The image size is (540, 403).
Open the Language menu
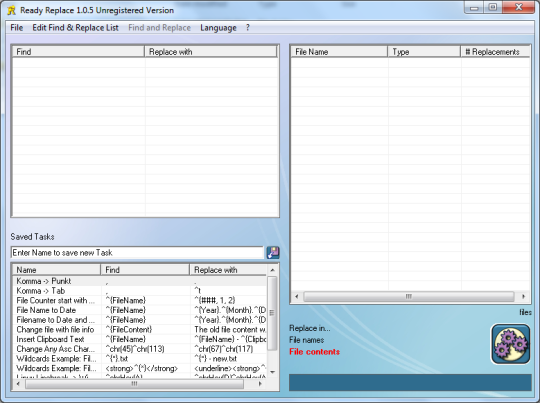[218, 28]
